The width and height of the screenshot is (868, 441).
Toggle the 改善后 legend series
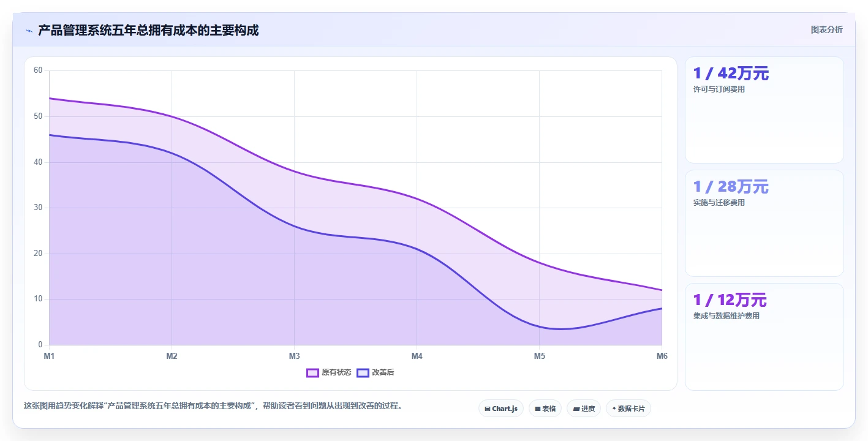coord(376,372)
